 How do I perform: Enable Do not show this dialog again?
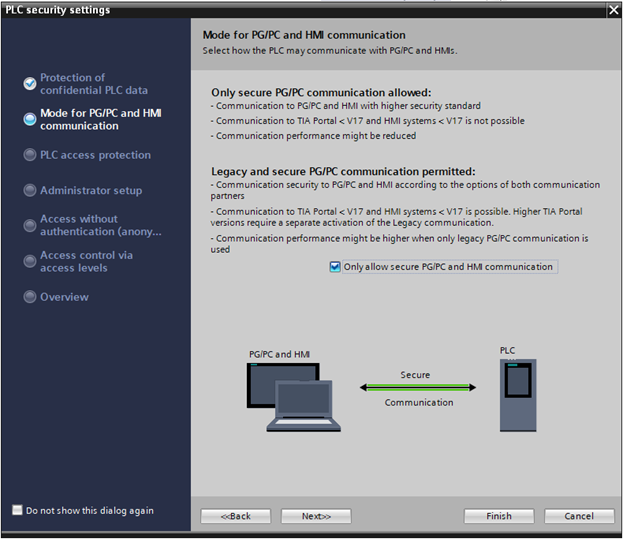[x=17, y=510]
